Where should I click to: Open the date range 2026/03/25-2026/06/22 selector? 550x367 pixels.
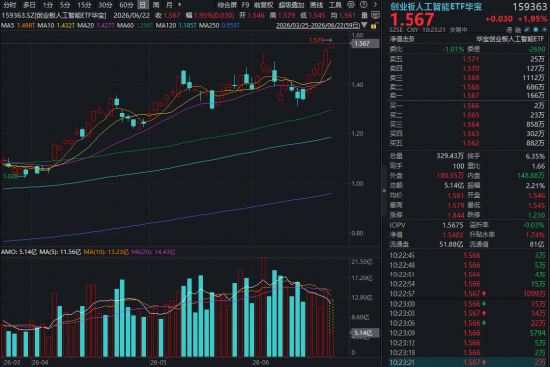317,25
